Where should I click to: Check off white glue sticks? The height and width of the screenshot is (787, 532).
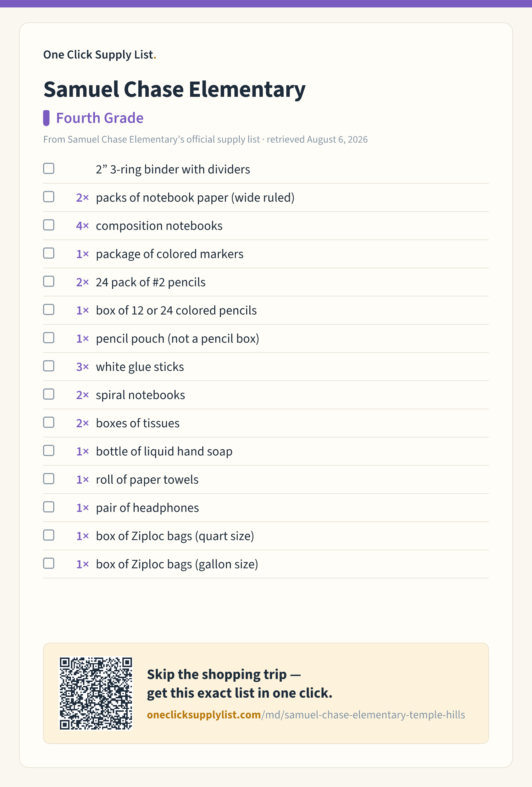(49, 366)
